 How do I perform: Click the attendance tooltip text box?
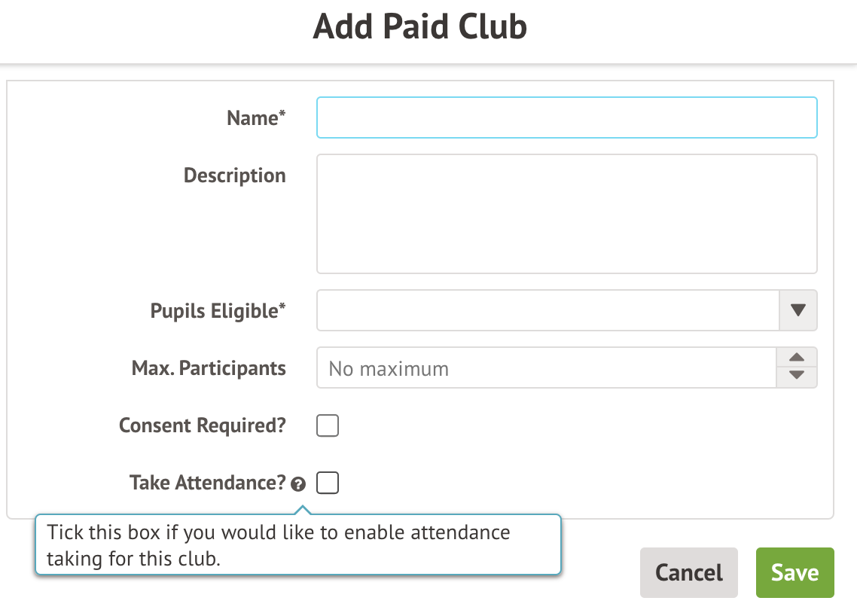298,545
